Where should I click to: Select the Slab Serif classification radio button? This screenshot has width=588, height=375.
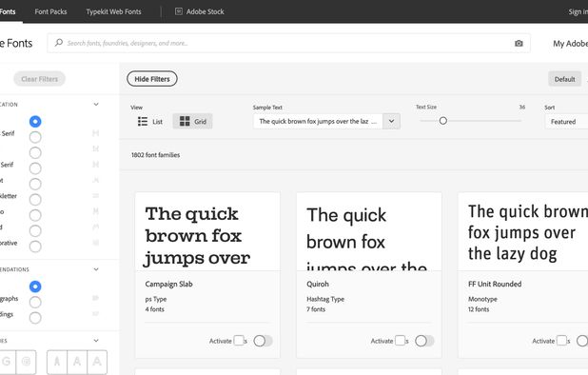(35, 168)
